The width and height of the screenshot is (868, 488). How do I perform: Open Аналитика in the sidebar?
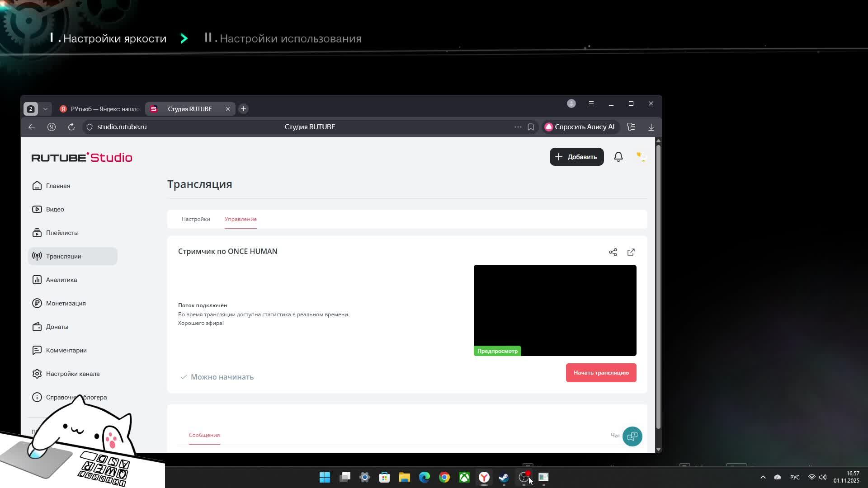(x=61, y=280)
